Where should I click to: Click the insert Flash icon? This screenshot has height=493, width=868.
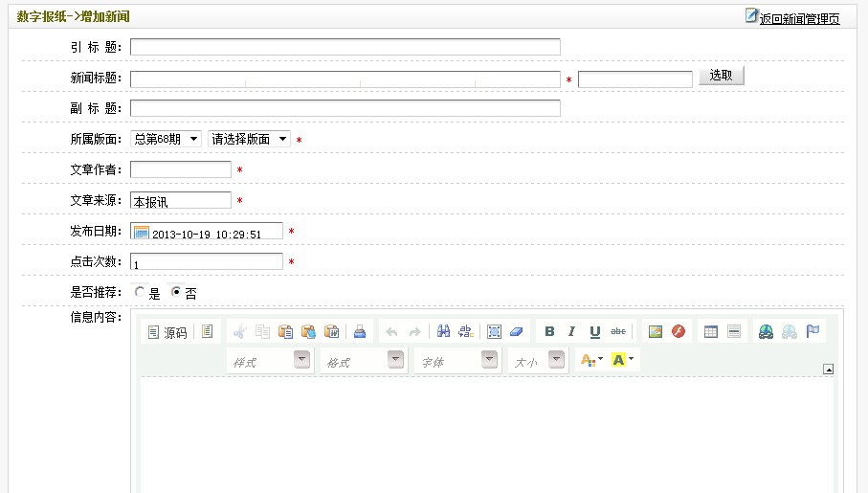point(679,331)
